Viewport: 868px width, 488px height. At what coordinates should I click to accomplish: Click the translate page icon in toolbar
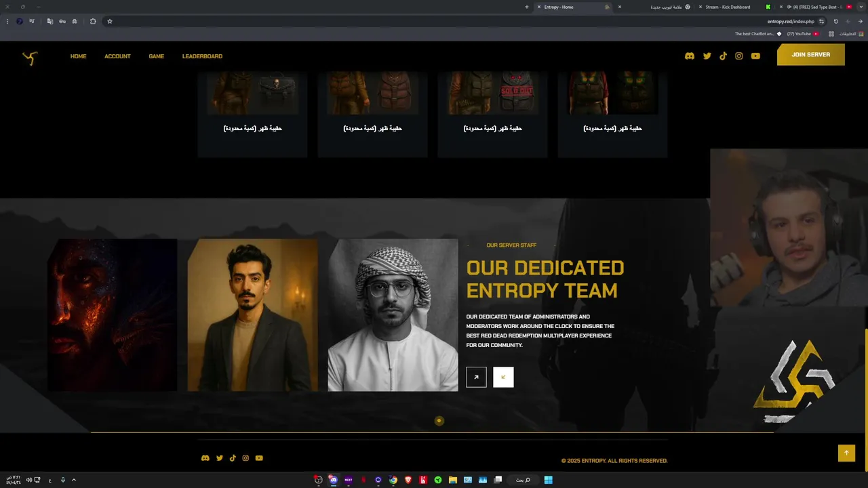(x=50, y=21)
